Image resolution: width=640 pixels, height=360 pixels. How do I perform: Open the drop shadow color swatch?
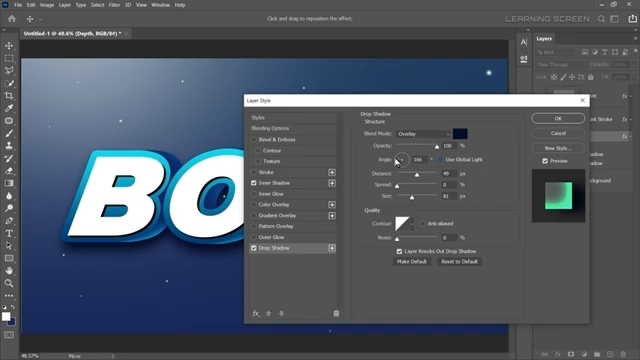tap(460, 134)
